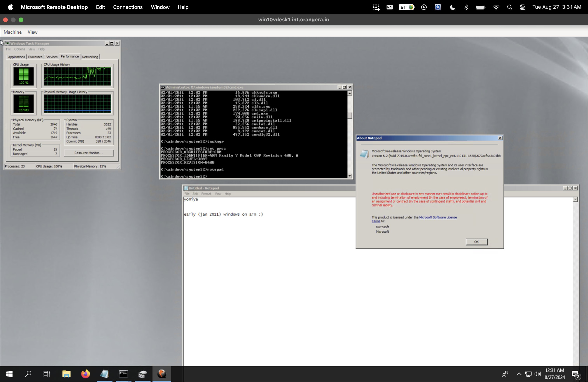Viewport: 588px width, 382px height.
Task: Open network status tray icon
Action: 528,374
